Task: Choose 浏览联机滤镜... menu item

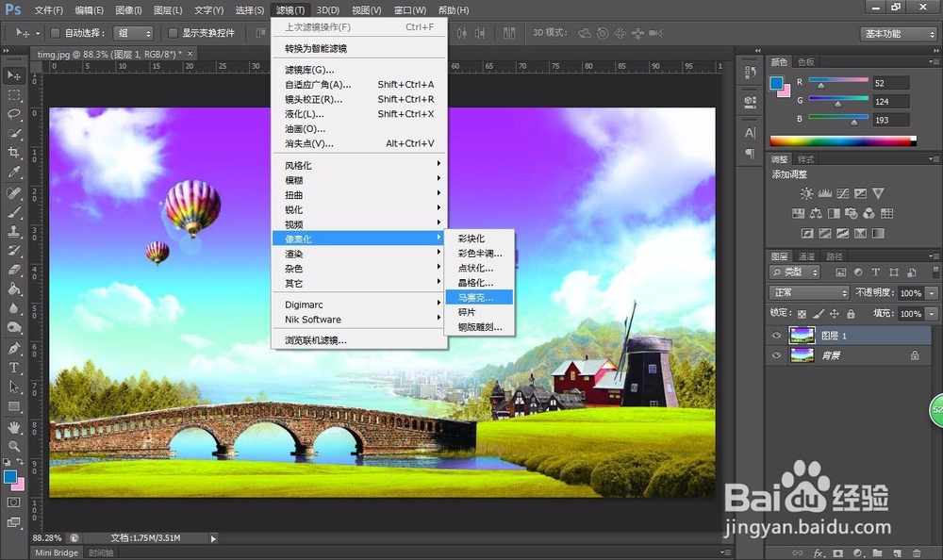Action: click(x=359, y=340)
